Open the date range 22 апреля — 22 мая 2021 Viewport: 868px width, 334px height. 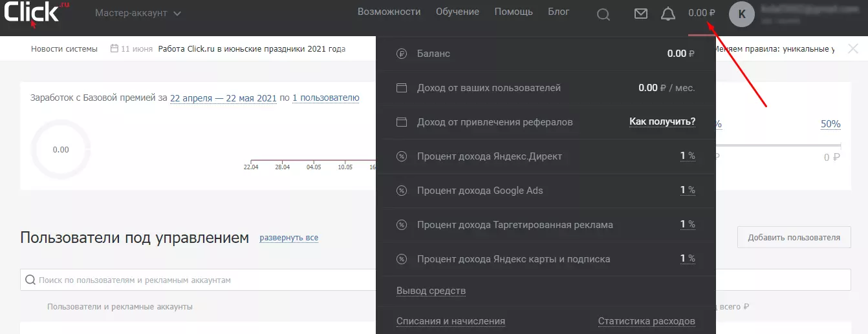pos(223,98)
